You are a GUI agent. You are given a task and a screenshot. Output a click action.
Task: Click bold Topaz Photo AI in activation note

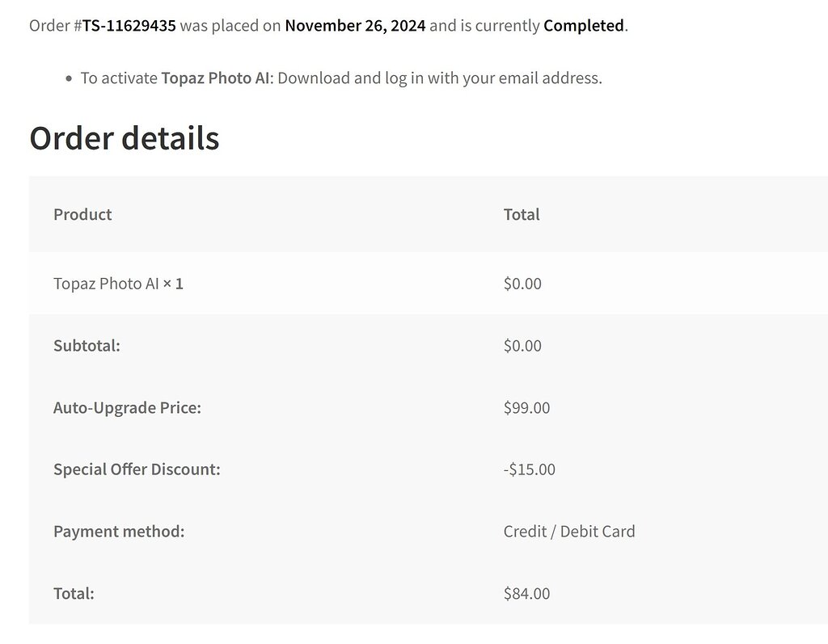[215, 78]
